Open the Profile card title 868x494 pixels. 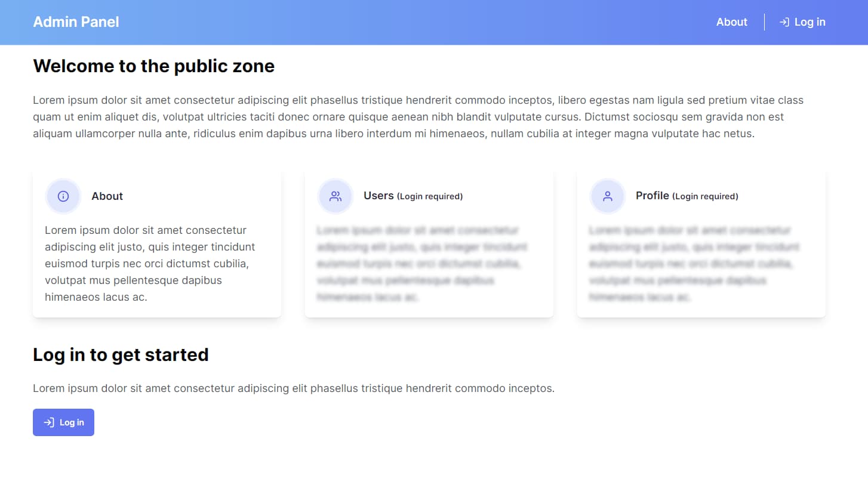652,196
